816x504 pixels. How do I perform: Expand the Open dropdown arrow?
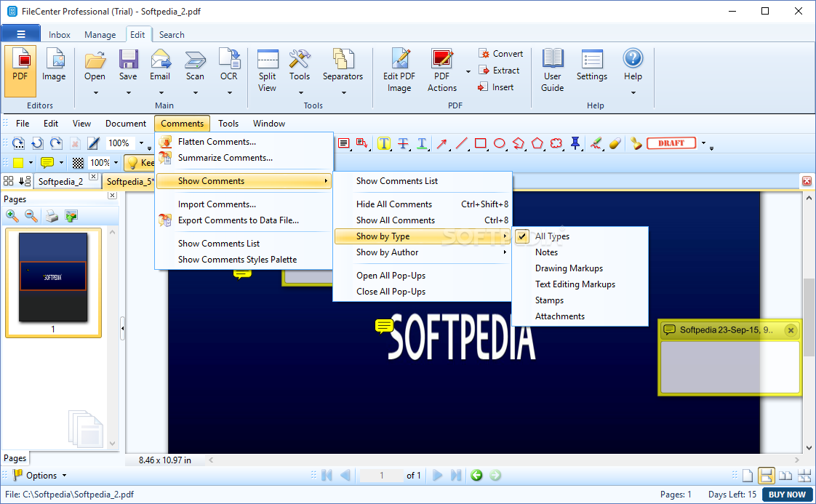pyautogui.click(x=95, y=93)
